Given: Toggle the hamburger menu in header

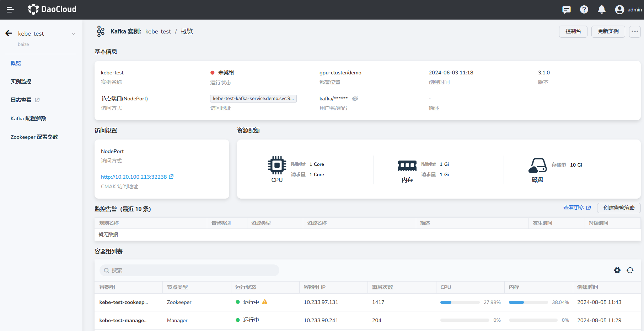Looking at the screenshot, I should 10,10.
